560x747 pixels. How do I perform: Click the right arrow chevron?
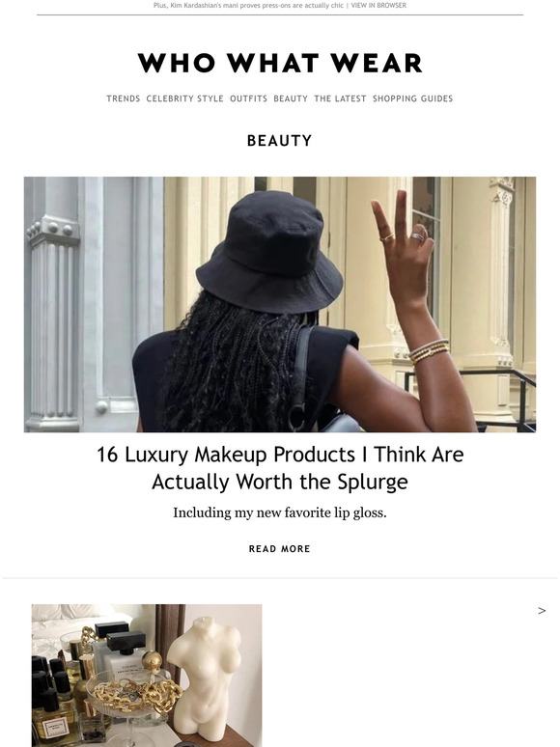pyautogui.click(x=542, y=611)
